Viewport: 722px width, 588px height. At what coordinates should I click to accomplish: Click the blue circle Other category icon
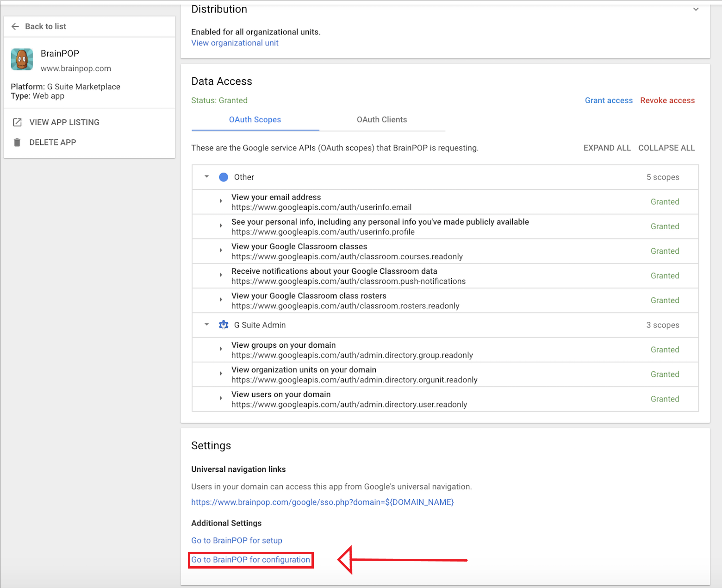[224, 177]
